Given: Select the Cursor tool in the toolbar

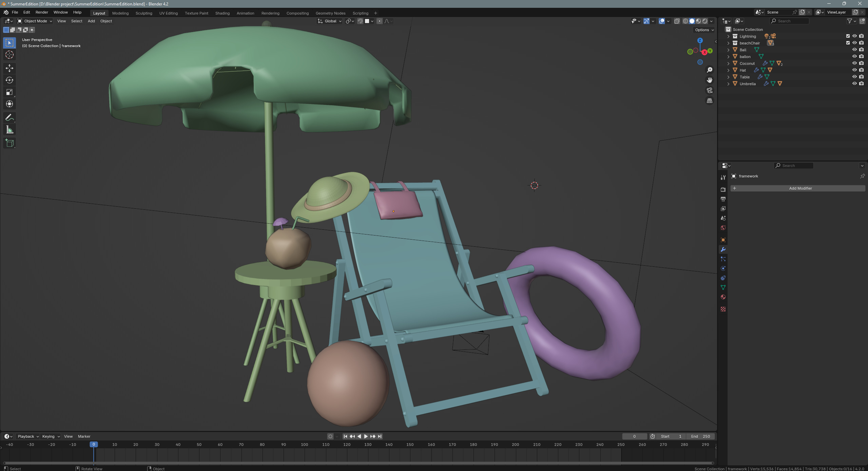Looking at the screenshot, I should pyautogui.click(x=9, y=55).
